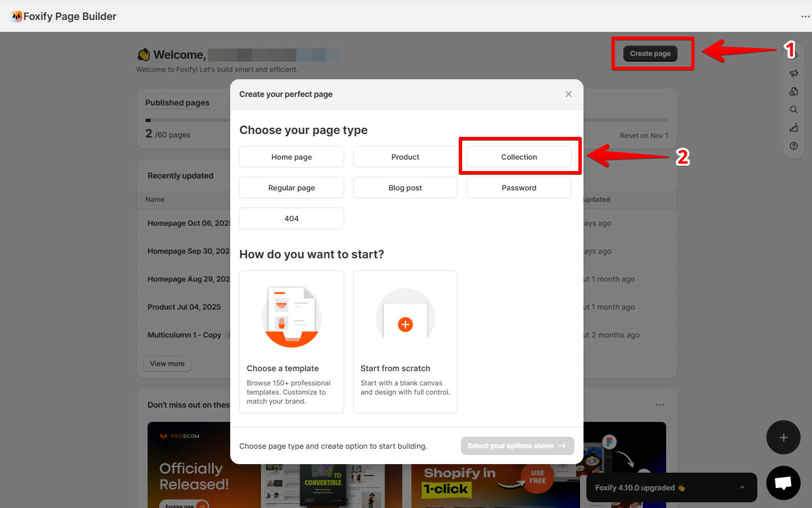Image resolution: width=812 pixels, height=508 pixels.
Task: Click the 'Recently updated' heading
Action: (x=181, y=176)
